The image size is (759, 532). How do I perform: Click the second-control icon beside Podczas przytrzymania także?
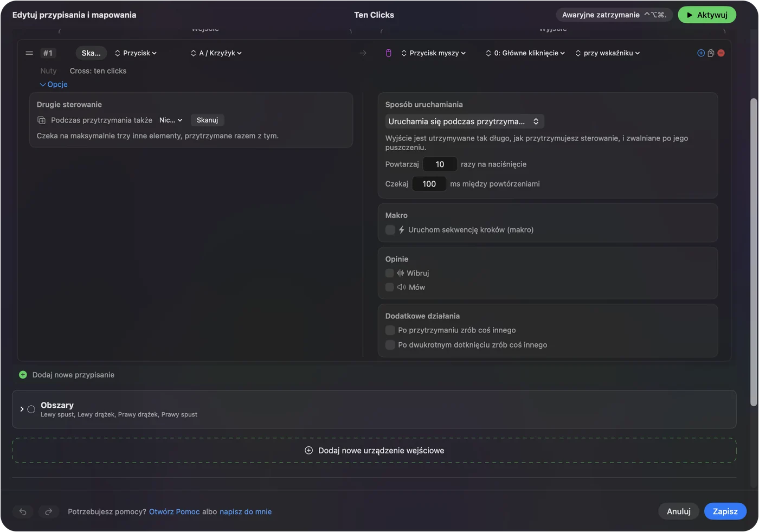pos(41,120)
